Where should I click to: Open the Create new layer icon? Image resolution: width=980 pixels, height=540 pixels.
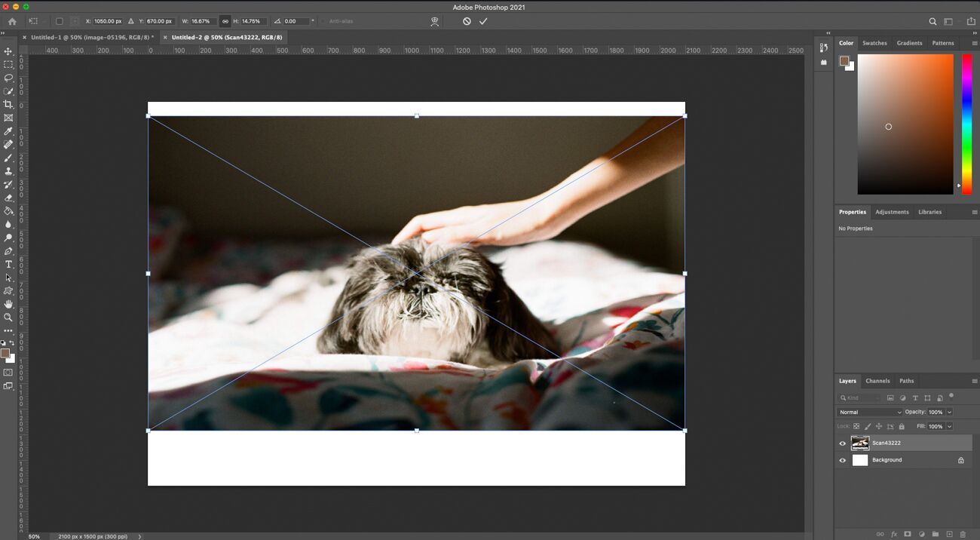tap(949, 533)
